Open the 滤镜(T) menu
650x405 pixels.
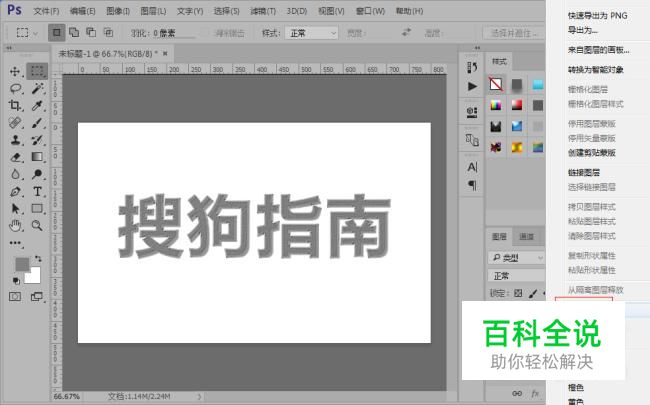263,11
